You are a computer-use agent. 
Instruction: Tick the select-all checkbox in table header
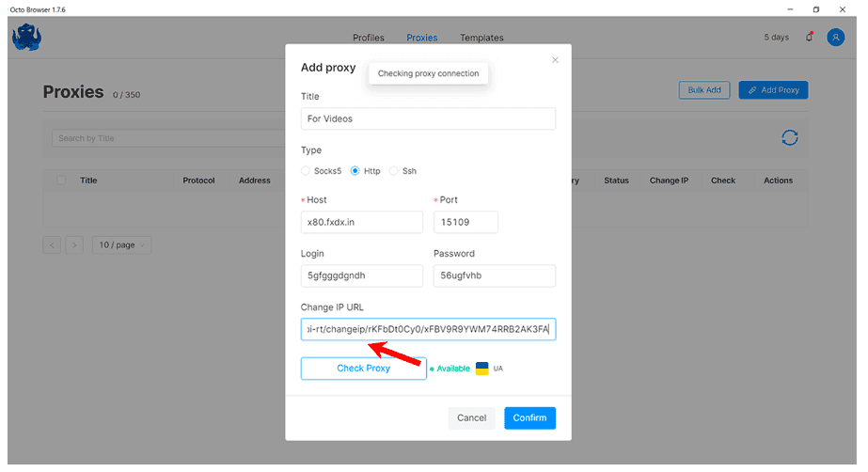tap(62, 181)
